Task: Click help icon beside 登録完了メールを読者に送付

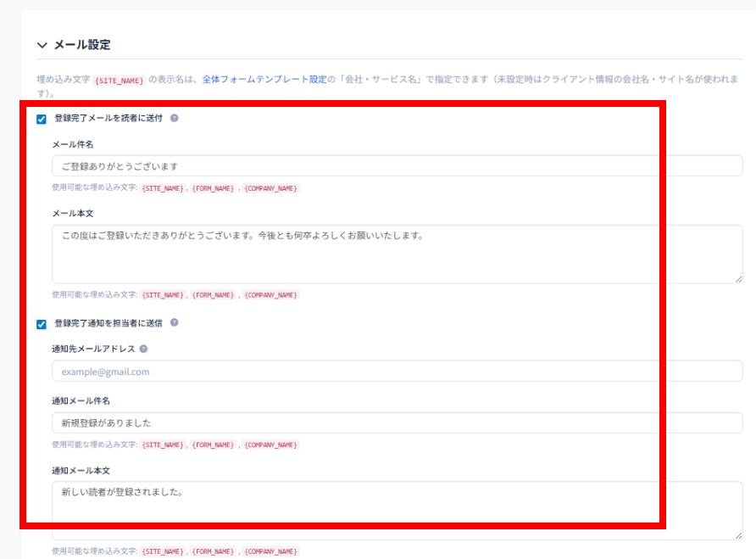Action: pyautogui.click(x=174, y=119)
